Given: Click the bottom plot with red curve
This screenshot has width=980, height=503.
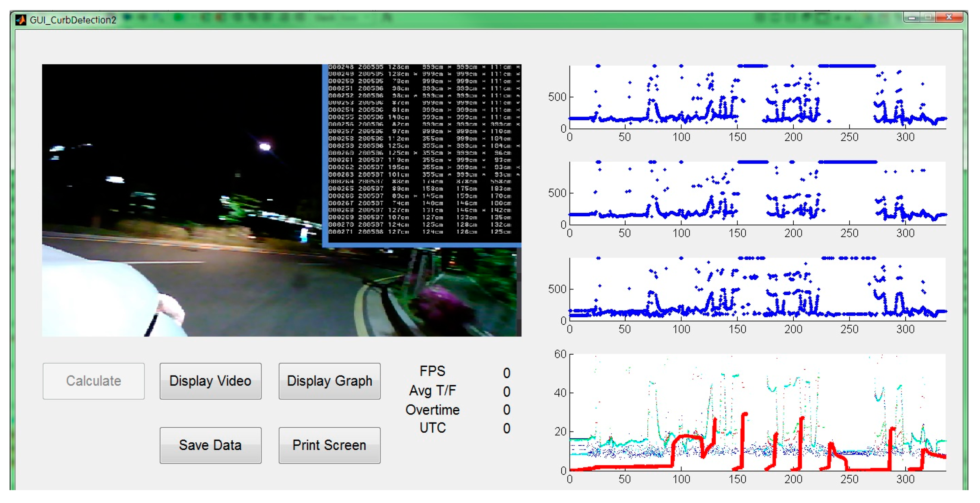Looking at the screenshot, I should click(x=757, y=412).
